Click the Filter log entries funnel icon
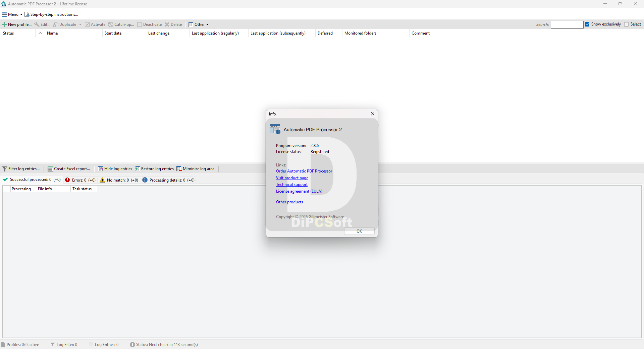 pyautogui.click(x=5, y=169)
